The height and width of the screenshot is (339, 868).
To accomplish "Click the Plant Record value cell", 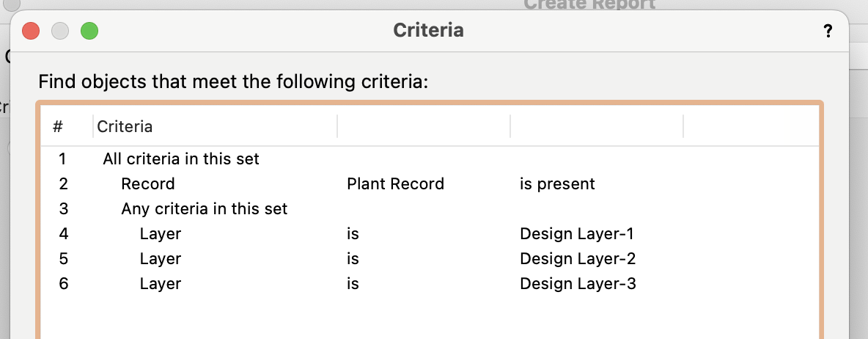I will pyautogui.click(x=395, y=183).
